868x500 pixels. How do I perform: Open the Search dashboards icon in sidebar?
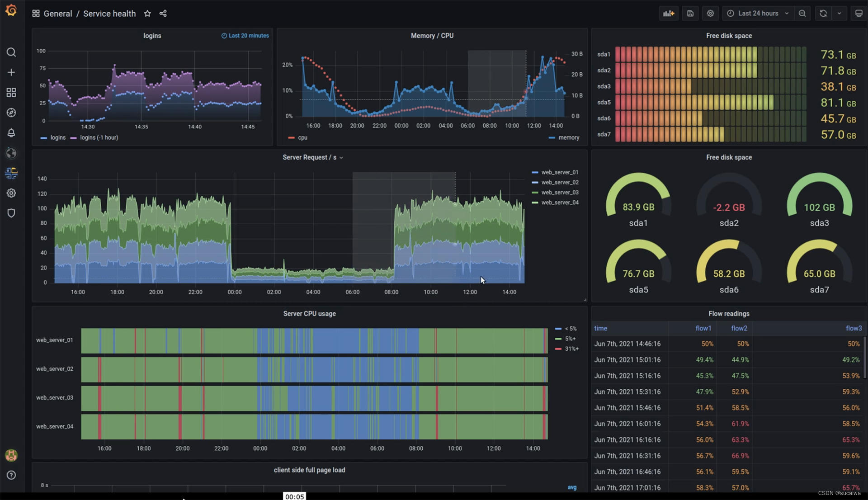point(11,52)
